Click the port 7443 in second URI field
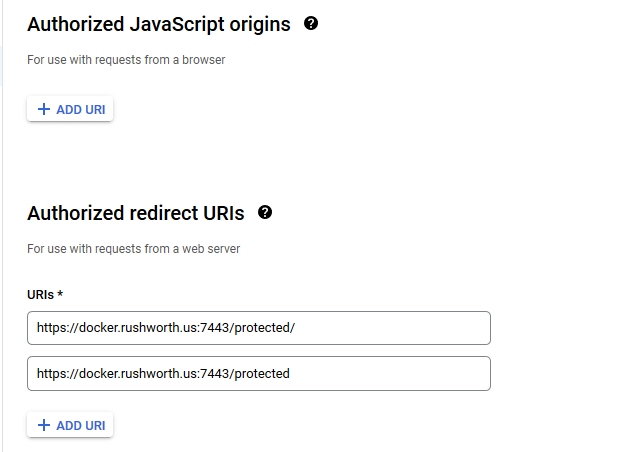Image resolution: width=617 pixels, height=452 pixels. (215, 373)
